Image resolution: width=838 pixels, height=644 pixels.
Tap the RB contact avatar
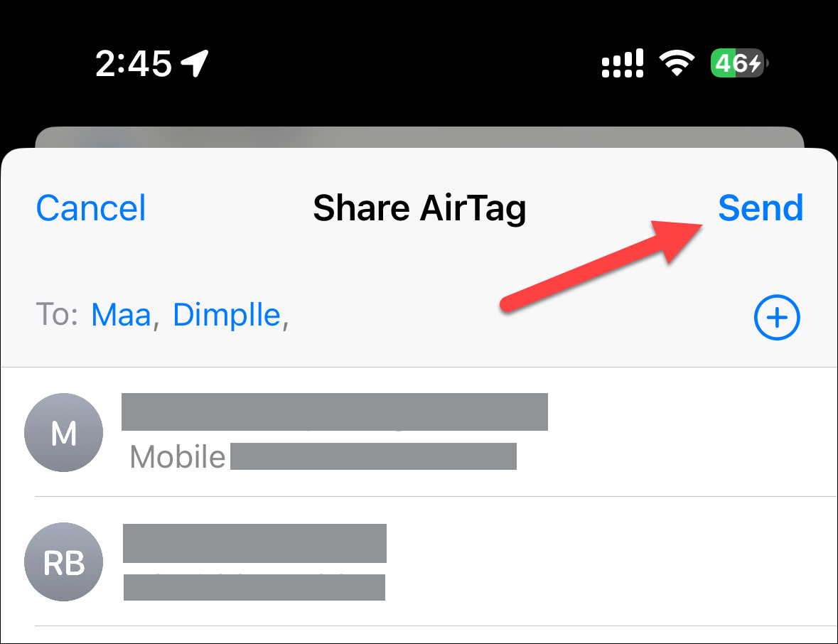point(63,562)
